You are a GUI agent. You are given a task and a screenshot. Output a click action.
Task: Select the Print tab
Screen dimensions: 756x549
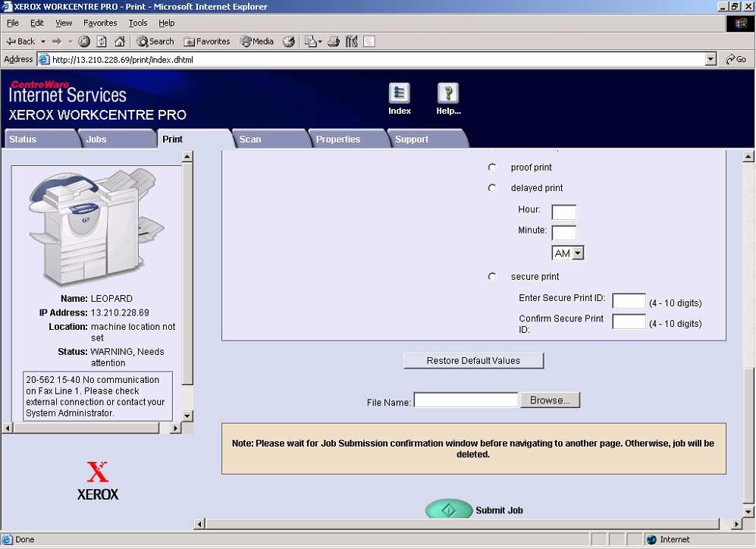[x=193, y=139]
